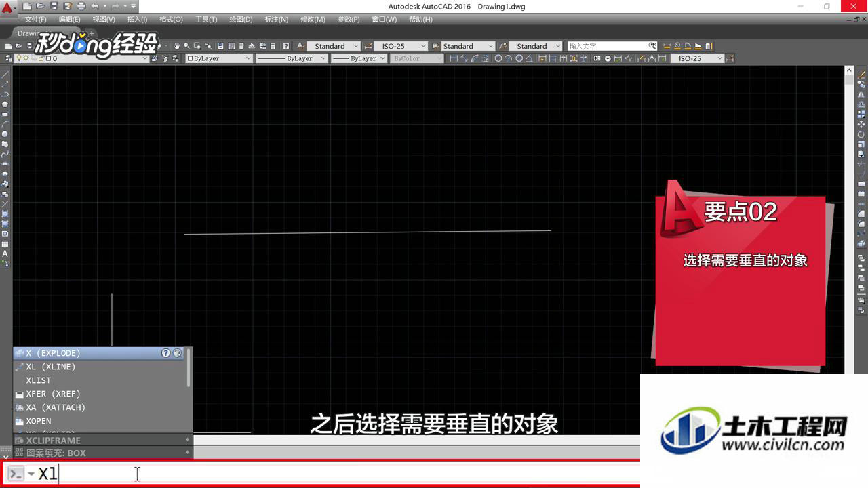Click the customize command line icon
Screen dimensions: 868x488
[16, 474]
